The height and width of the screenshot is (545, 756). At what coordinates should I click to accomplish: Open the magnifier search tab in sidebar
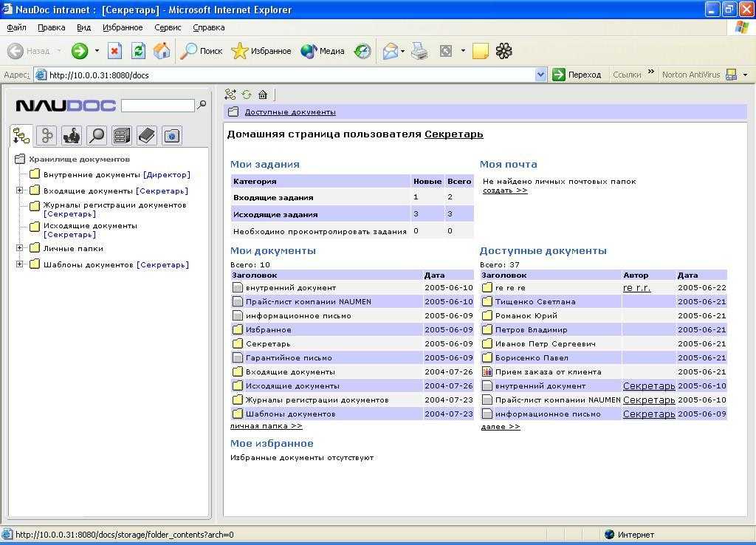click(x=97, y=136)
